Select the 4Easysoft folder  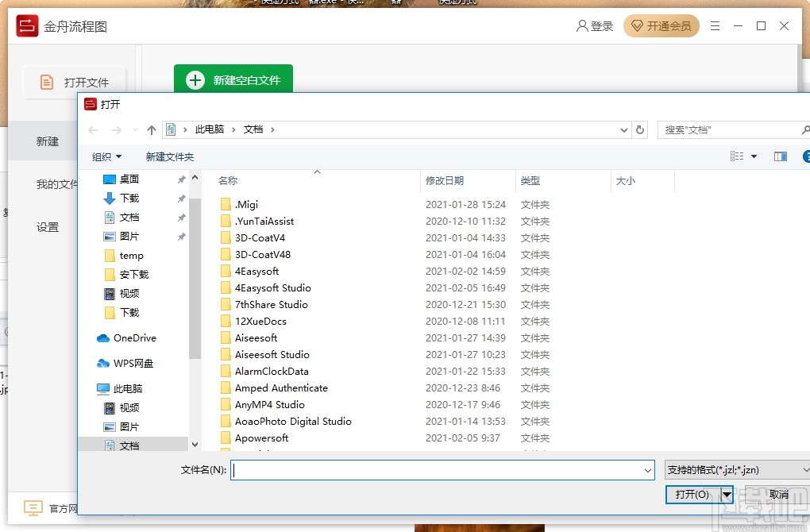click(256, 272)
